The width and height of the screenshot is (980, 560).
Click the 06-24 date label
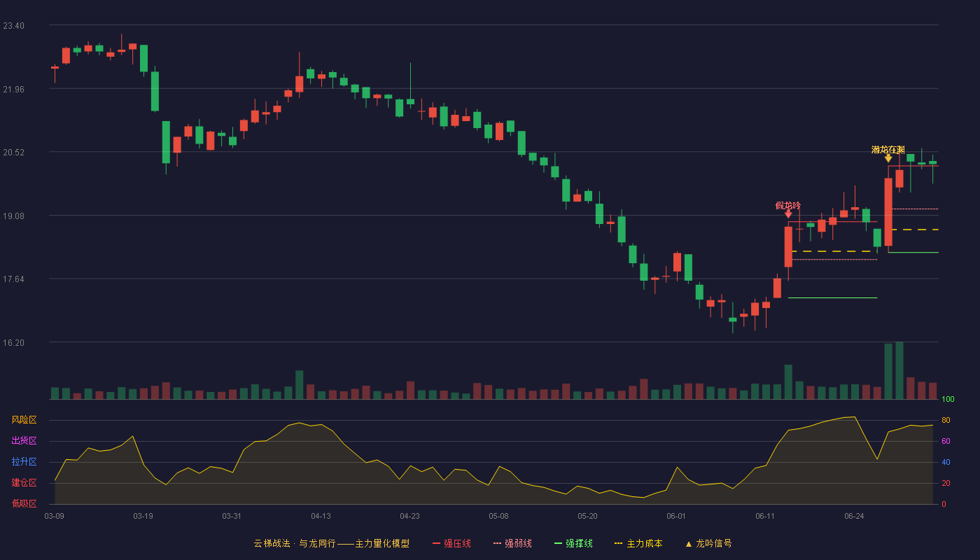click(x=854, y=516)
